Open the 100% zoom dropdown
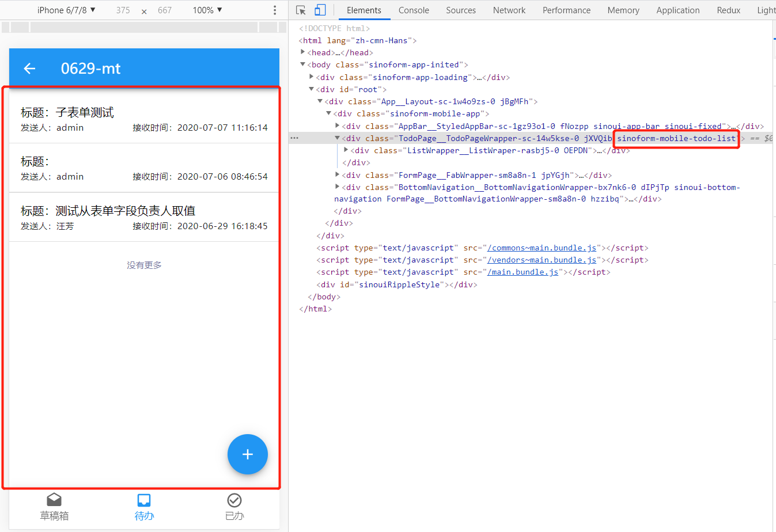The image size is (776, 532). point(207,10)
